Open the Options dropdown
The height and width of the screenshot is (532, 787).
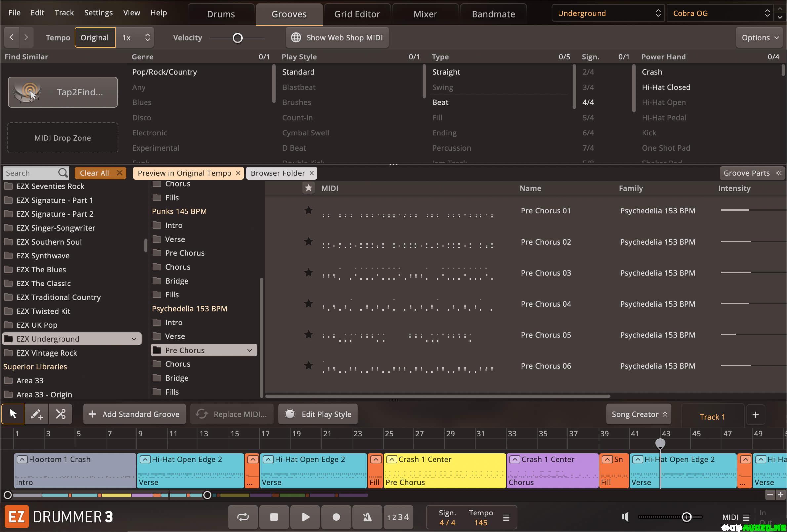(x=760, y=37)
